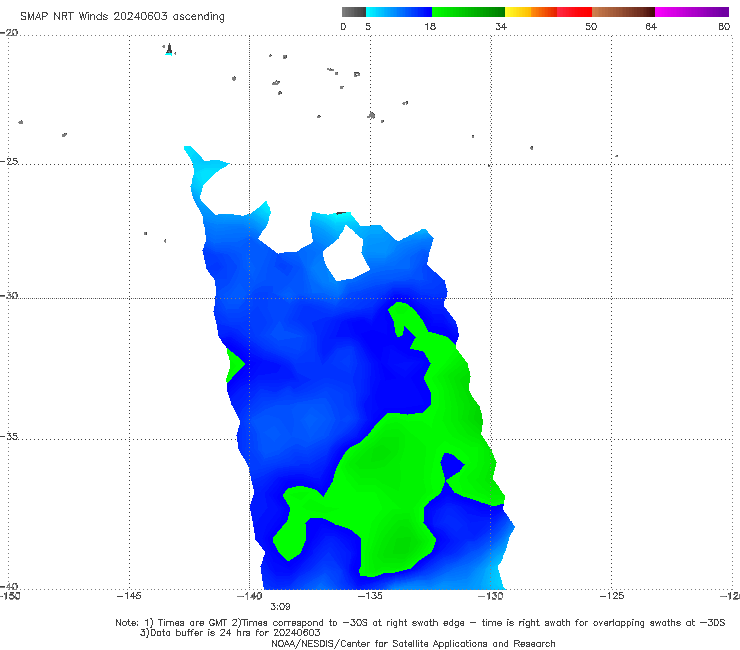Image resolution: width=740 pixels, height=650 pixels.
Task: Click the longitude label '-125'
Action: [x=611, y=596]
